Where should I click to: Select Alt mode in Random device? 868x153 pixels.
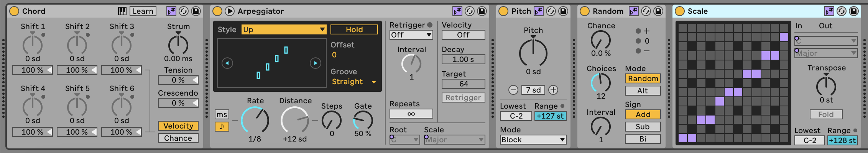click(643, 91)
